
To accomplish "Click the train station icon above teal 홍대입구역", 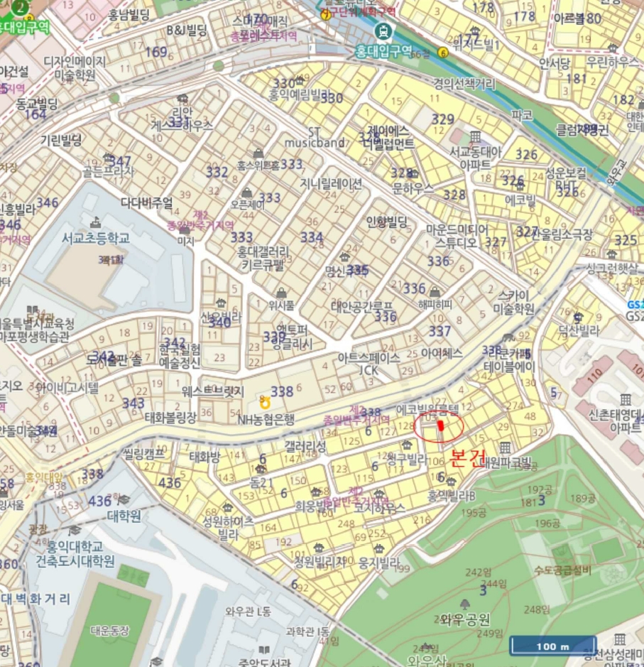I will coord(383,31).
